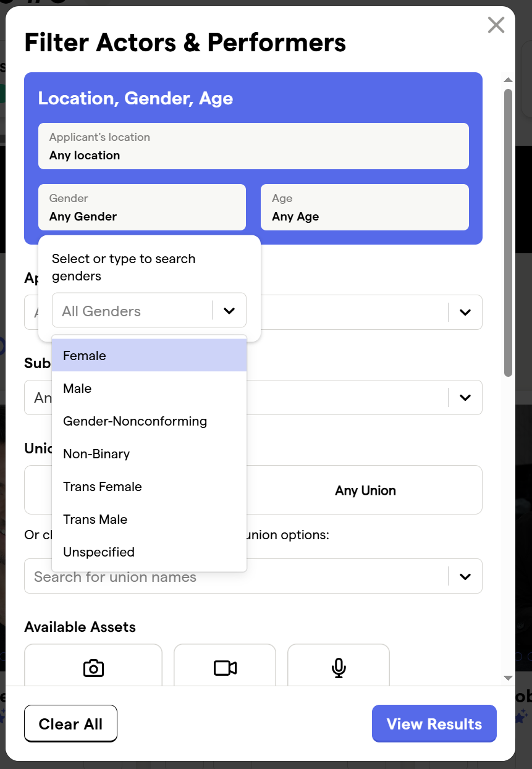The height and width of the screenshot is (769, 532).
Task: Click the scrollbar up arrow
Action: 509,80
